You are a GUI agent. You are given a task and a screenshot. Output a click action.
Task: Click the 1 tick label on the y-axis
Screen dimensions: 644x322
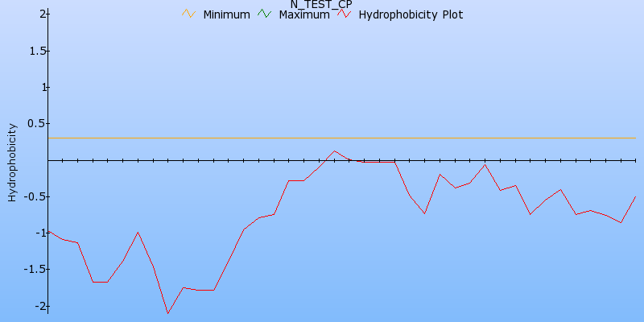[x=43, y=87]
